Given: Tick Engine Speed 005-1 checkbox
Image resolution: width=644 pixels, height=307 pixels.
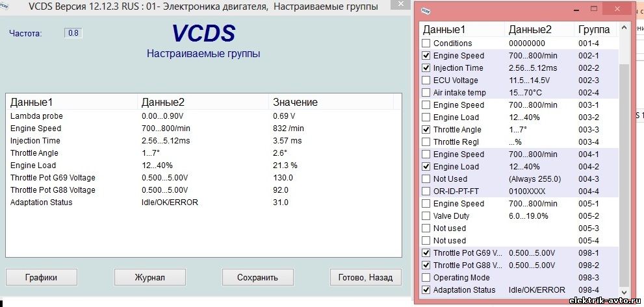Looking at the screenshot, I should coord(426,204).
